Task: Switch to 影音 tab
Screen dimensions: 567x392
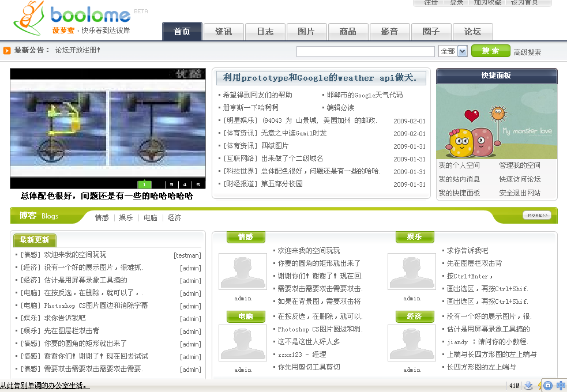Action: [x=389, y=32]
